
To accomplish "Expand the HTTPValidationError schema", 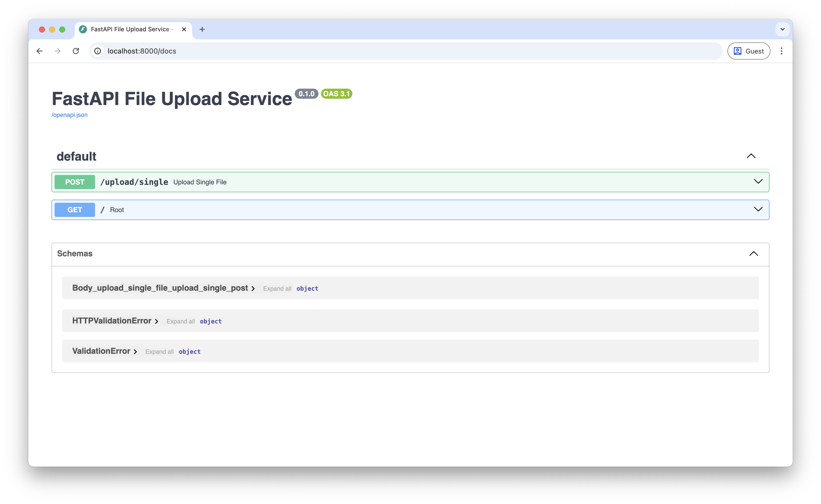I will click(157, 321).
